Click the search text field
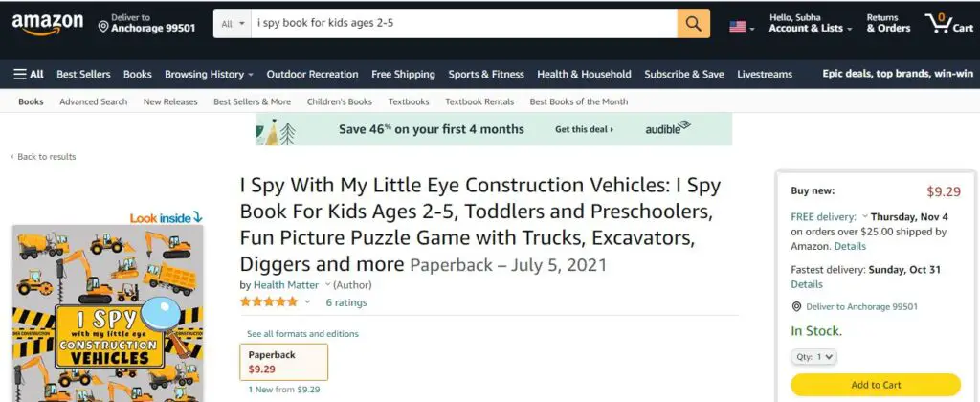Screen dimensions: 980x402 [x=464, y=24]
